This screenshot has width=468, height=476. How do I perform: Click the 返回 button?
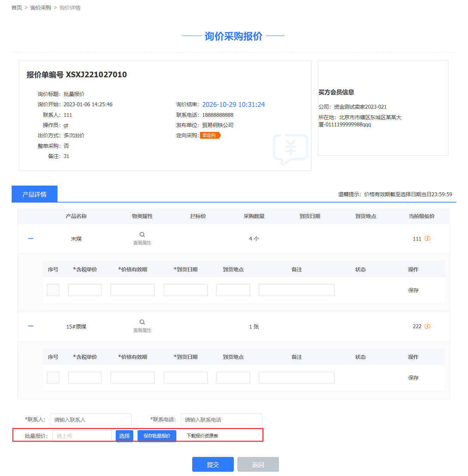pos(258,464)
